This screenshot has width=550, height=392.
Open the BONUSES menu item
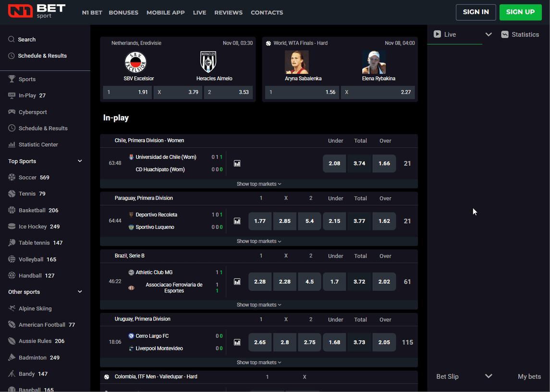pyautogui.click(x=123, y=12)
